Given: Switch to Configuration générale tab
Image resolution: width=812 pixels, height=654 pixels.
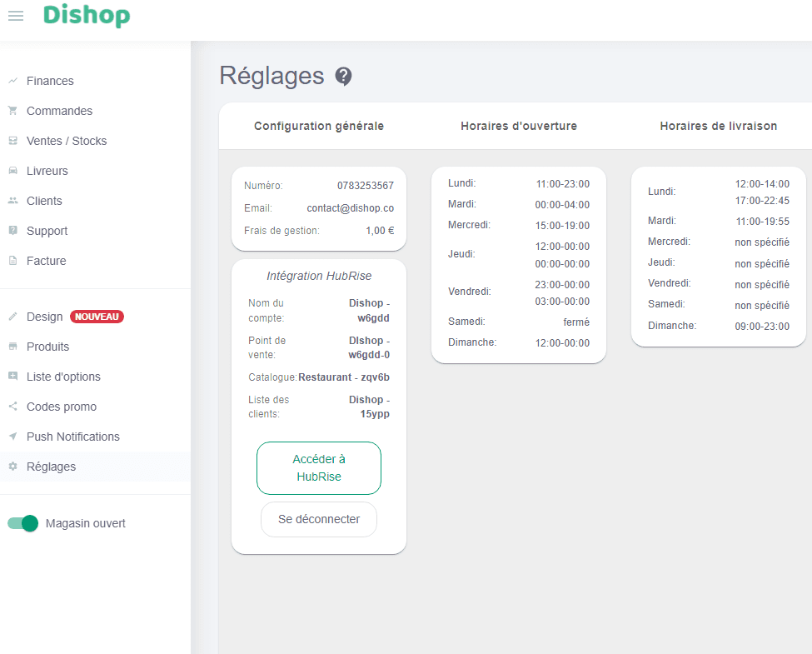Looking at the screenshot, I should (319, 126).
